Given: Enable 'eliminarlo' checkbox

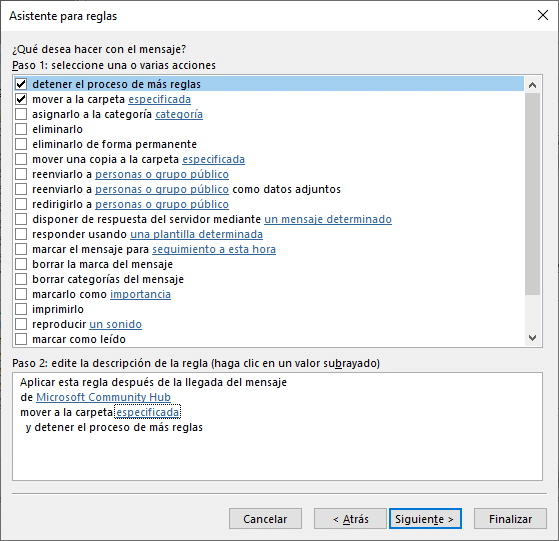Looking at the screenshot, I should [21, 129].
